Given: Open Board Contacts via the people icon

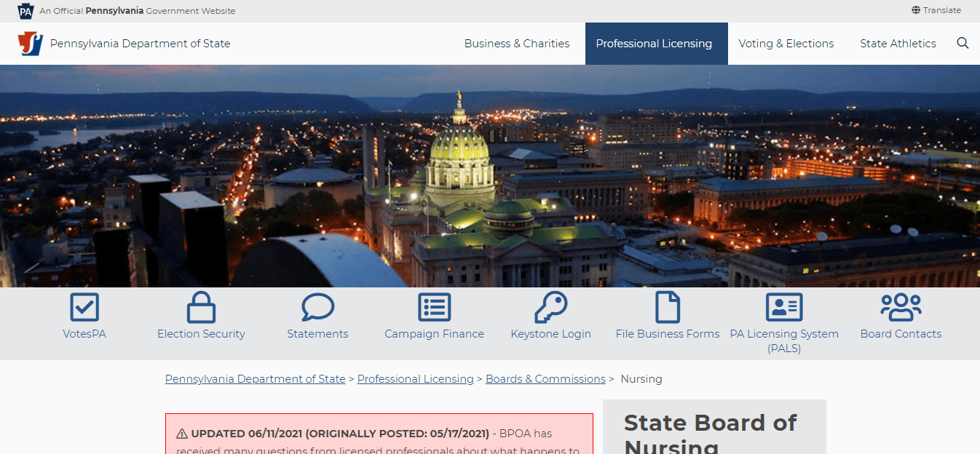Looking at the screenshot, I should pos(901,306).
